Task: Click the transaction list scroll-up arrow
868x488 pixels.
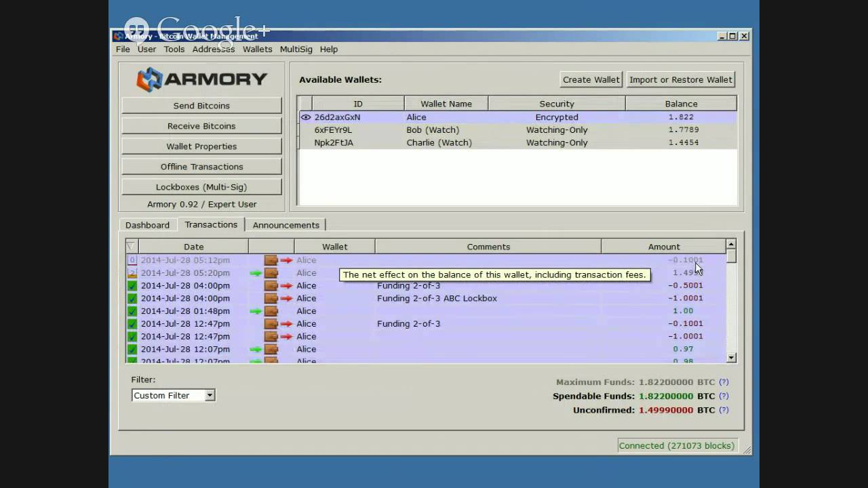Action: pyautogui.click(x=731, y=244)
